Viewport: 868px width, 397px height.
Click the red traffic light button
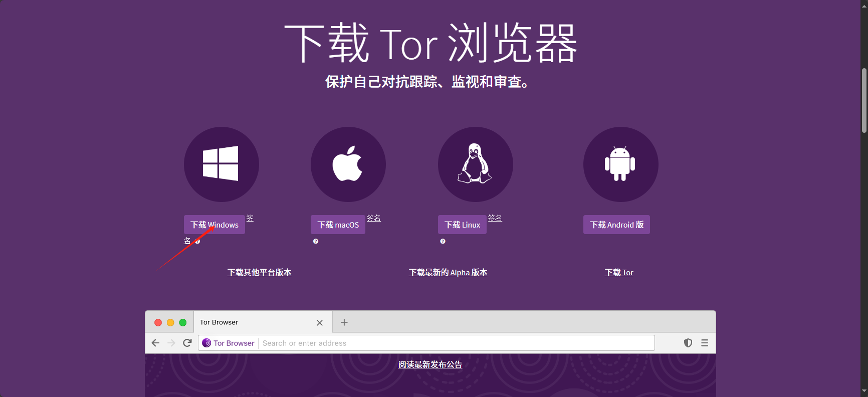[x=158, y=322]
